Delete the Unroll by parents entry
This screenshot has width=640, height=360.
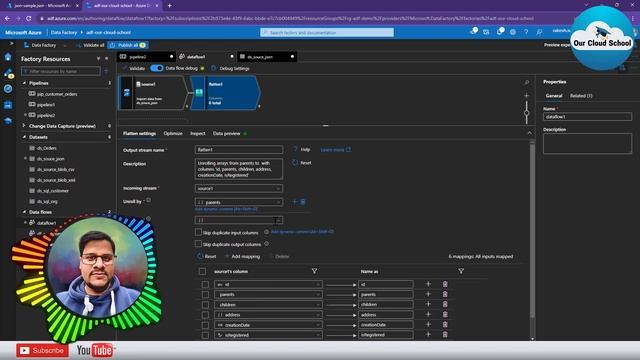pos(303,202)
